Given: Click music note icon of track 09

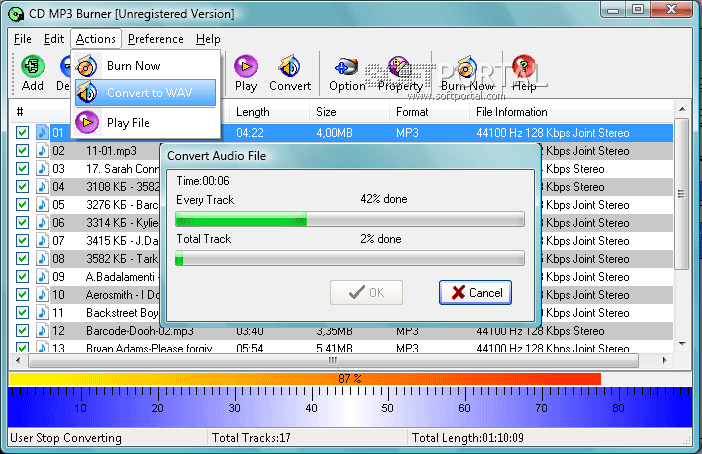Looking at the screenshot, I should click(42, 276).
